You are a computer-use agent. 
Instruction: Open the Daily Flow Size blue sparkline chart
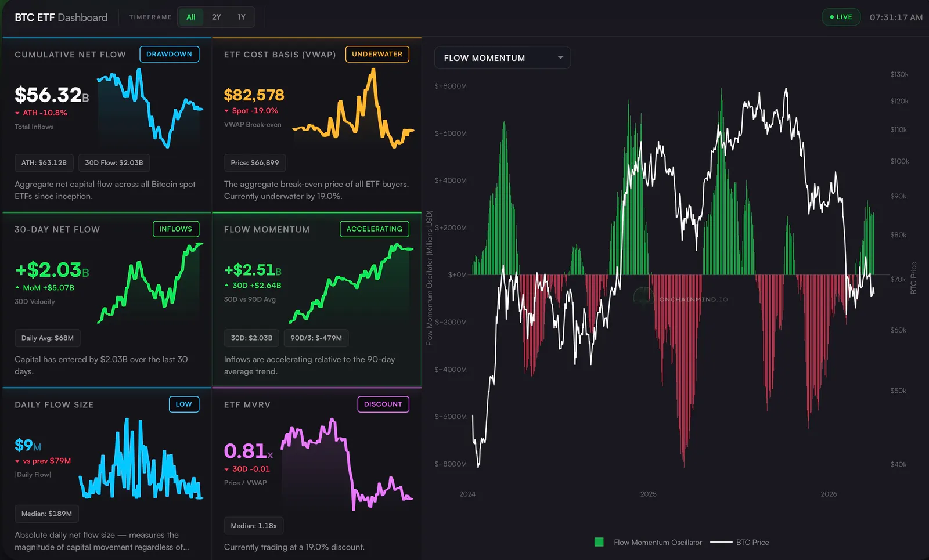point(141,458)
